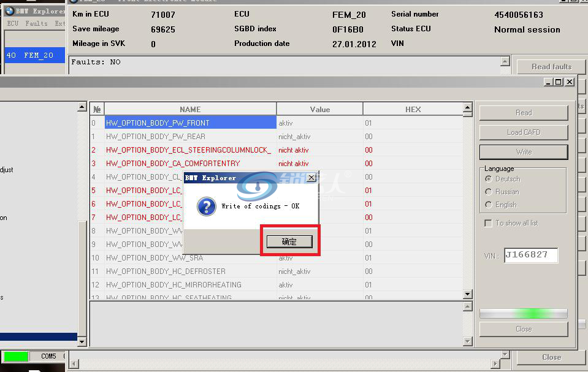Maximize the coding window
Image resolution: width=588 pixels, height=372 pixels.
[559, 82]
